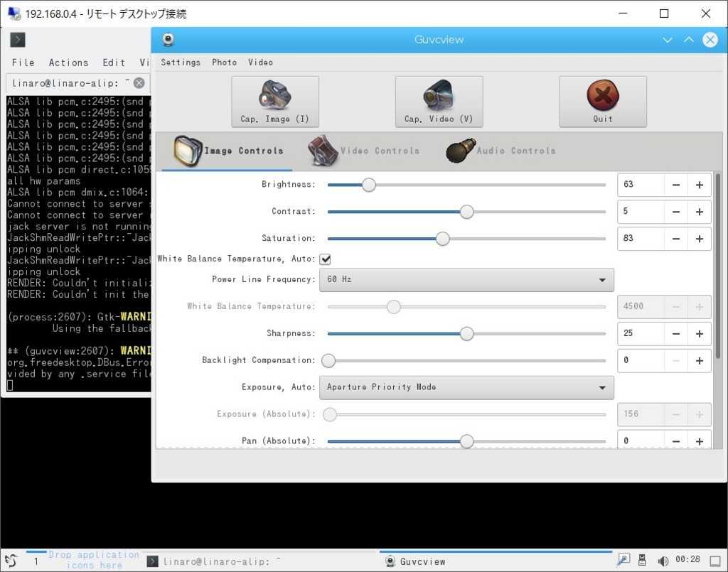The image size is (728, 572).
Task: Increase Contrast with plus button
Action: tap(700, 212)
